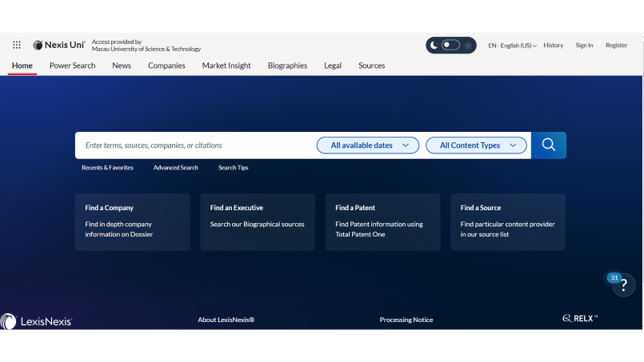Screen dimensions: 644x362
Task: Click the RELX logo in footer
Action: pos(580,319)
